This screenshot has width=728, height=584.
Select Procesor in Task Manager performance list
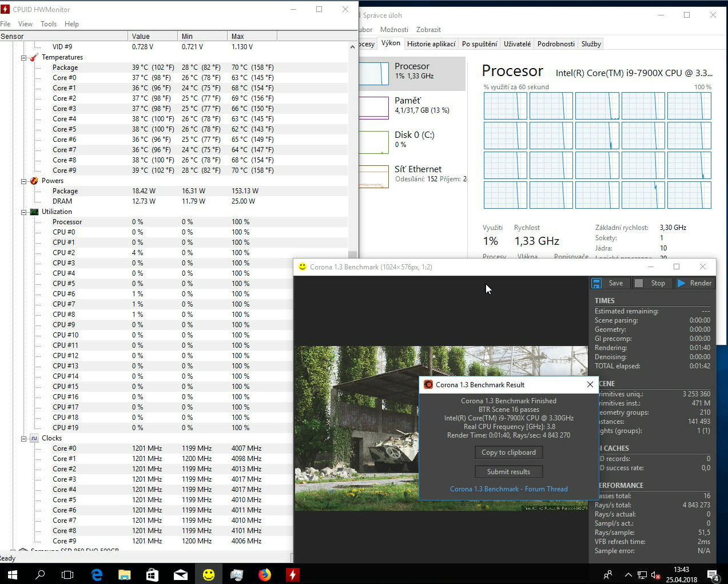click(412, 73)
